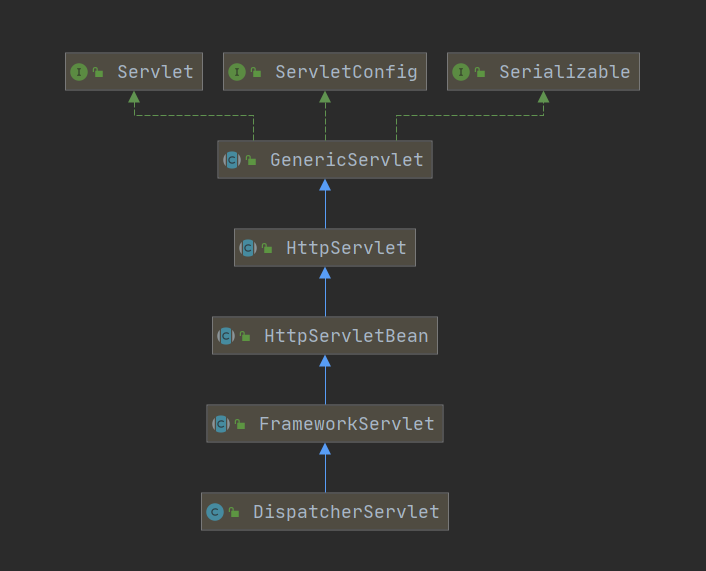Click the GenericServlet abstract class icon
706x571 pixels.
232,160
